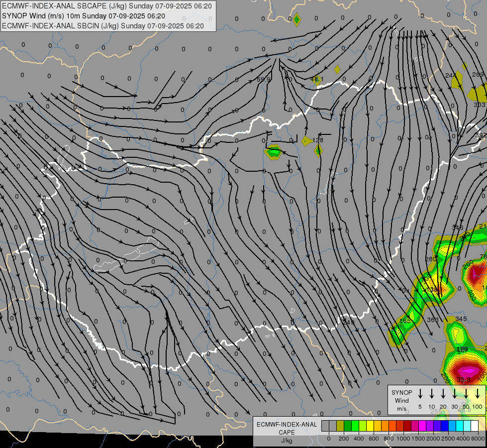Click the '363' CAPE value on map
Image resolution: width=487 pixels, height=448 pixels.
pos(433,320)
